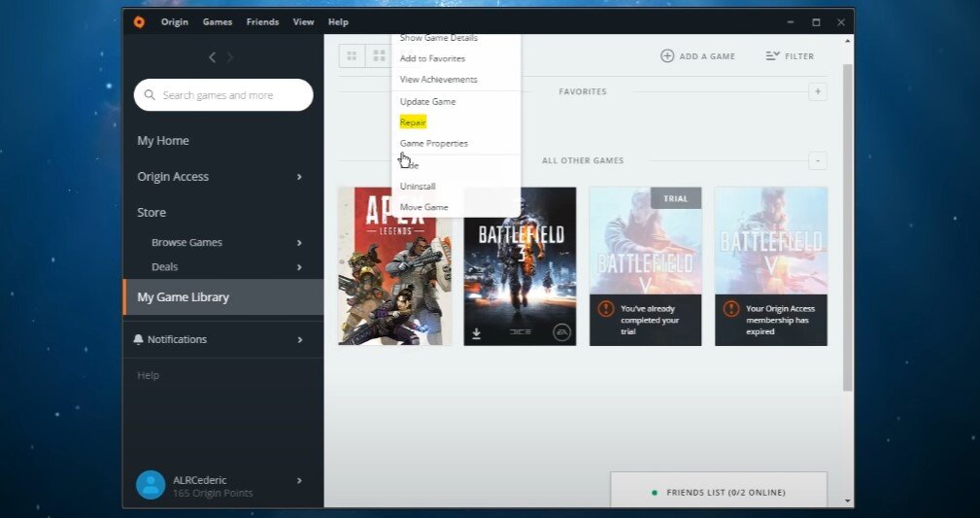This screenshot has height=518, width=980.
Task: Expand the Favorites section with plus
Action: click(x=818, y=91)
